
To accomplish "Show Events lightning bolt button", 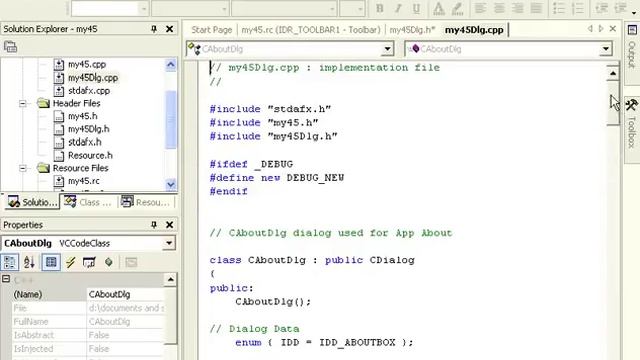I will (70, 262).
